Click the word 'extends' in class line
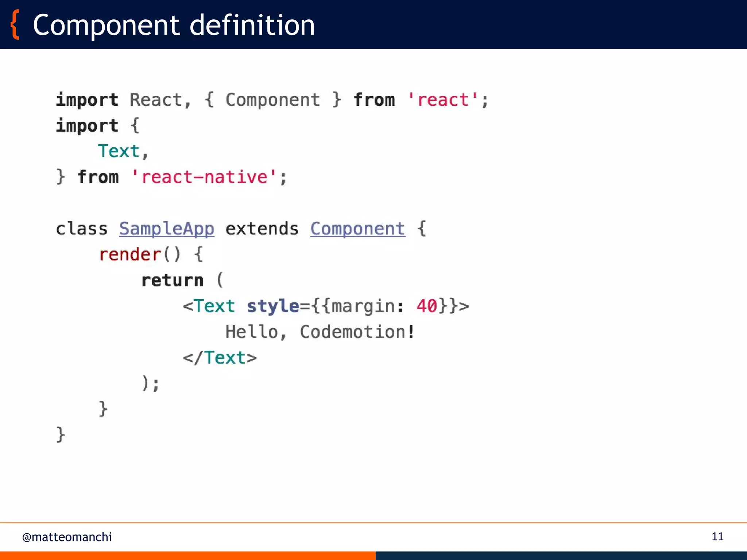747x560 pixels. pos(262,229)
